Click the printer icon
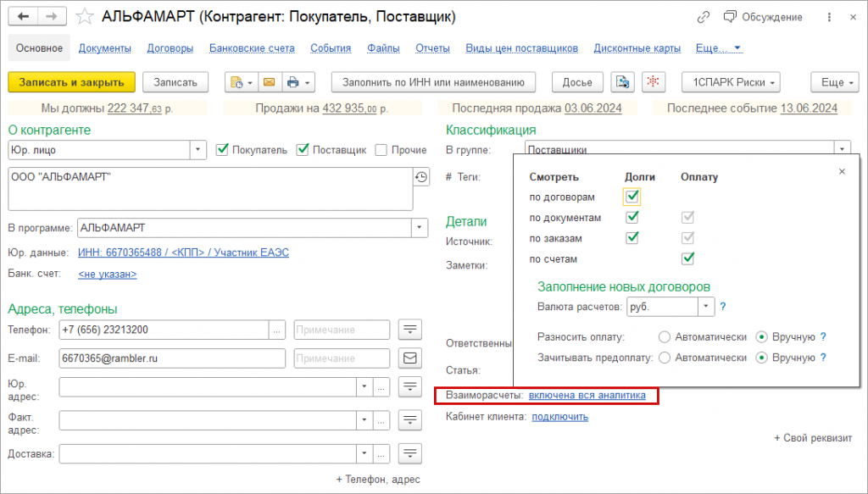868x494 pixels. click(298, 82)
